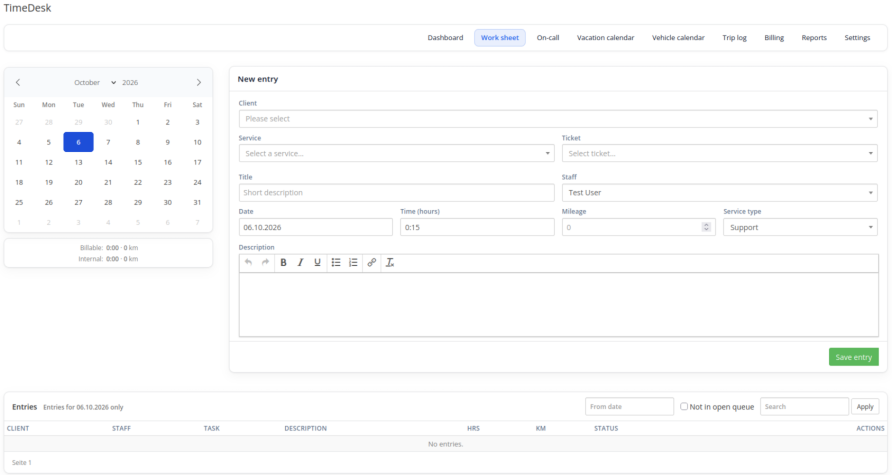The height and width of the screenshot is (475, 892).
Task: Focus the Title short description field
Action: click(x=397, y=193)
